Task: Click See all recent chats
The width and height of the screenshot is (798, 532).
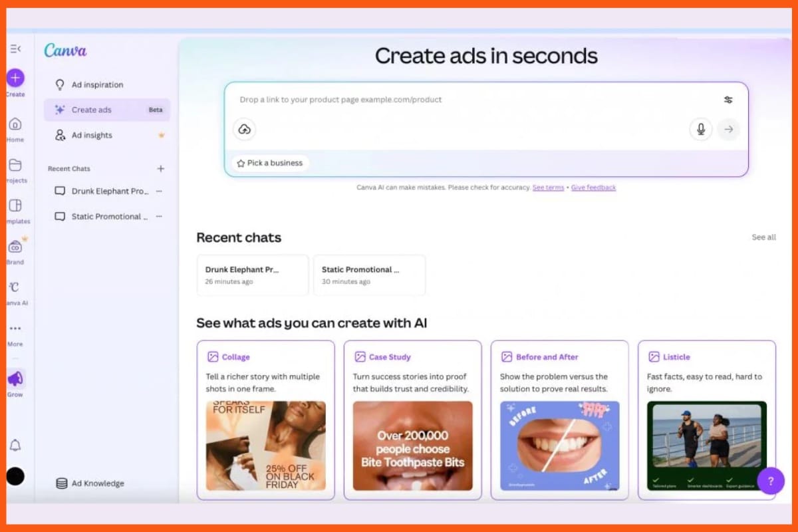Action: pyautogui.click(x=763, y=237)
